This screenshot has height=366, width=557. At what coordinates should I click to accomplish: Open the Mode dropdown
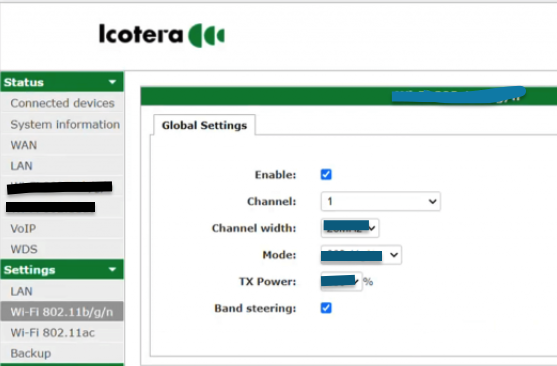click(x=361, y=255)
